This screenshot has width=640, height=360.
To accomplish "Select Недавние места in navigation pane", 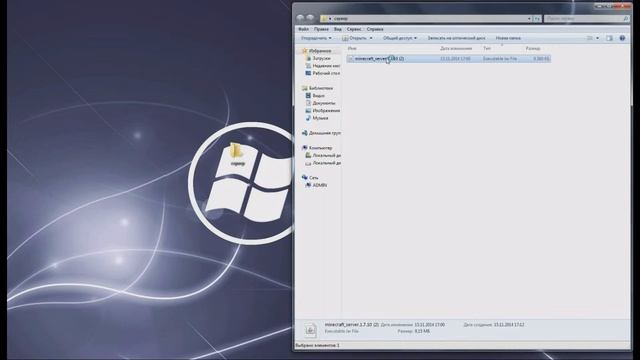I will pos(327,66).
